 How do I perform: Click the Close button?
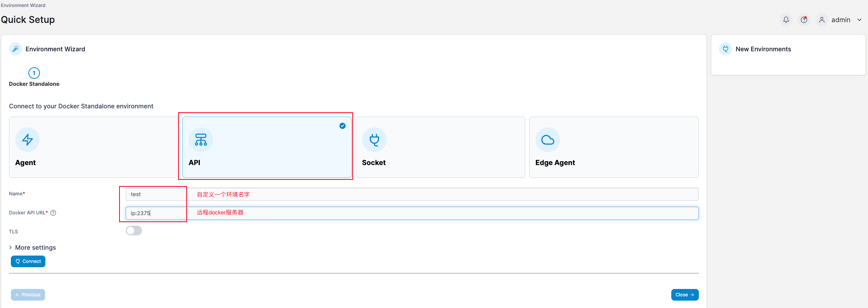(x=685, y=295)
